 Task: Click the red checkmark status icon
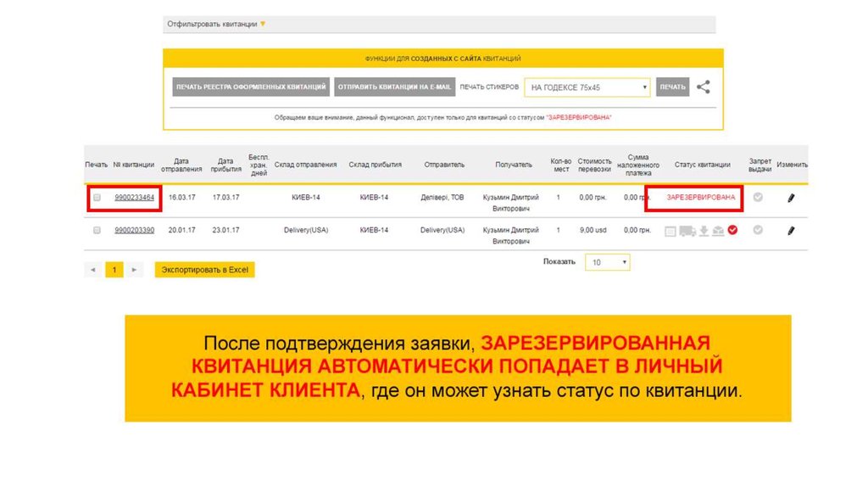coord(732,230)
